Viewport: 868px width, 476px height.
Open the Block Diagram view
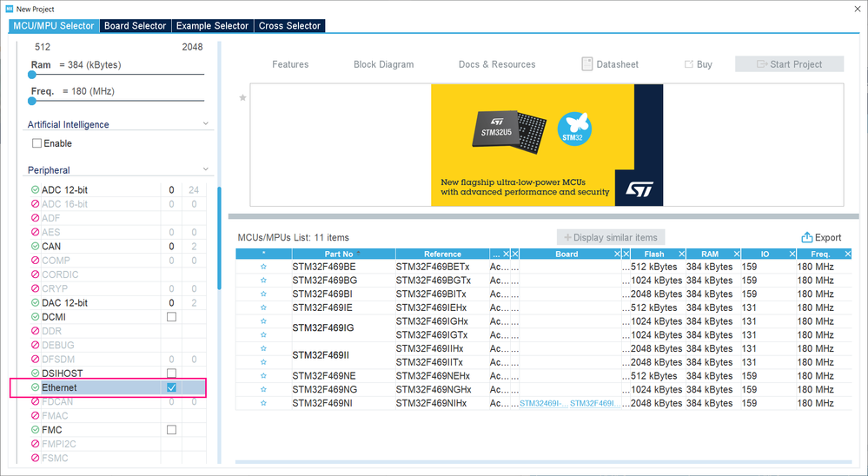[384, 64]
